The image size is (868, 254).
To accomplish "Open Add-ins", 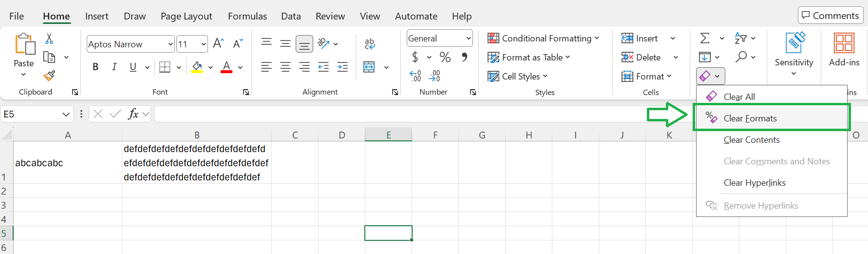I will [844, 50].
